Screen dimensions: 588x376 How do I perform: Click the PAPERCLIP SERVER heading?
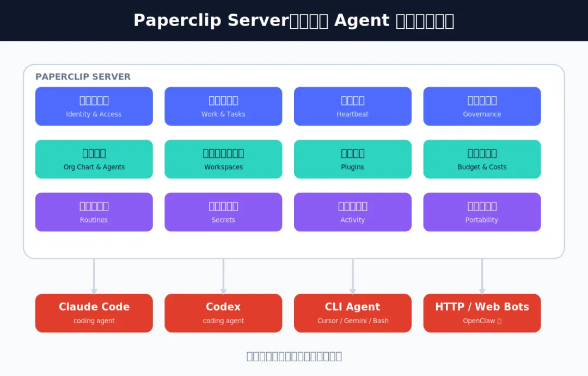(x=83, y=77)
